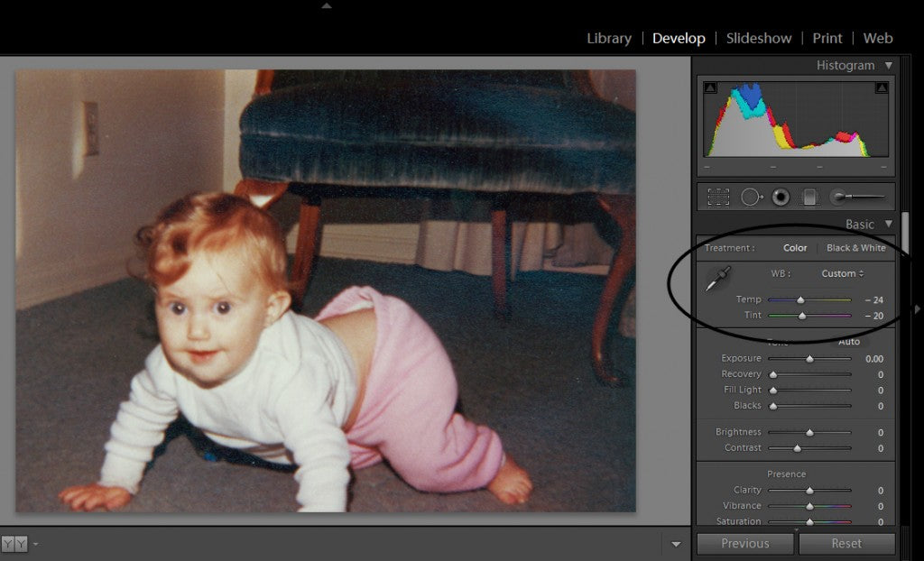Select the Graduated Filter tool

click(809, 197)
